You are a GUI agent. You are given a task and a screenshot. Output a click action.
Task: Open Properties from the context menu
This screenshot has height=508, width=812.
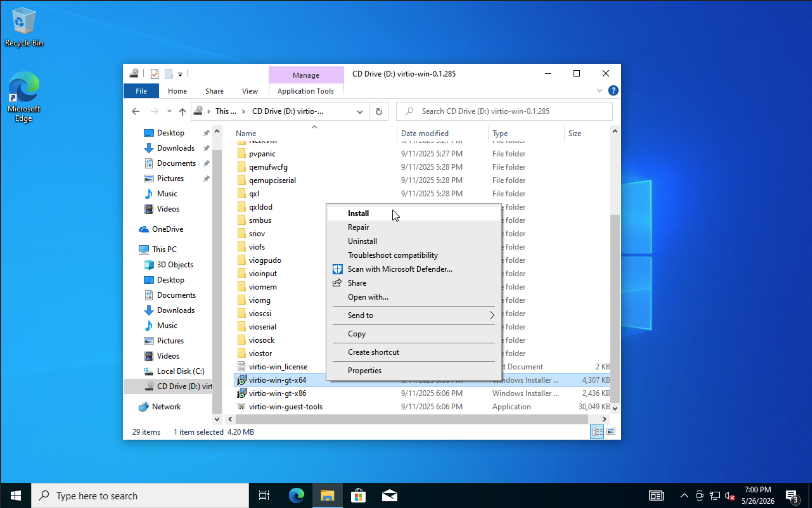point(414,371)
